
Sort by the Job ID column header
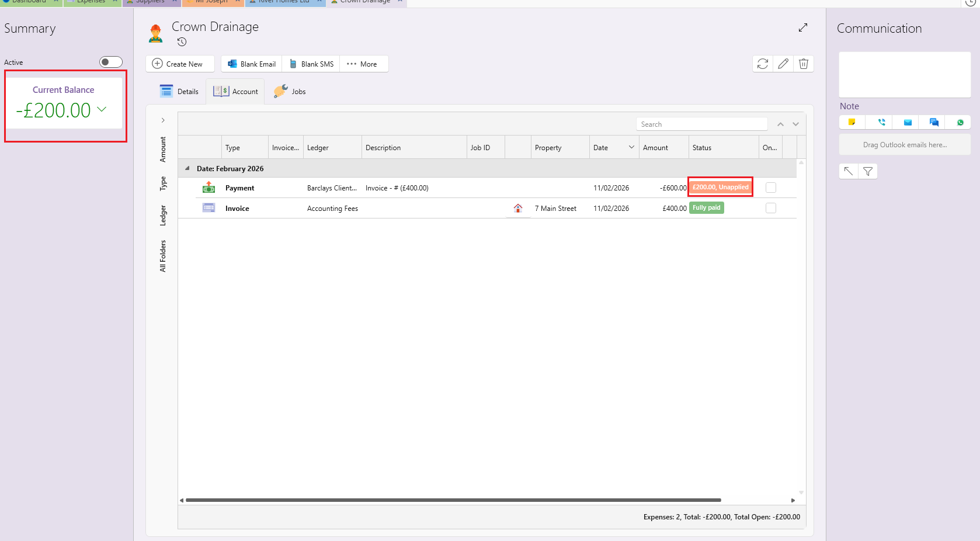(x=486, y=148)
